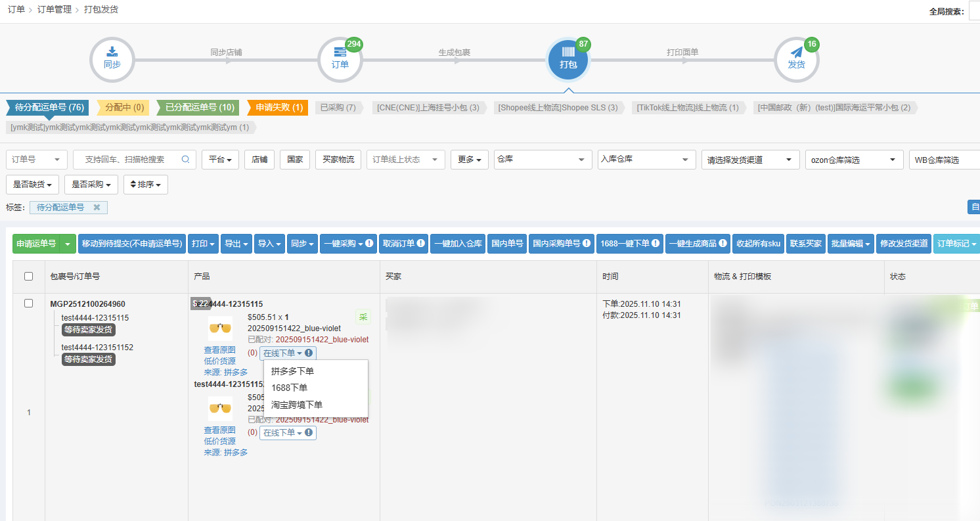The width and height of the screenshot is (980, 521).
Task: Click sunglasses product thumbnail of first item
Action: click(220, 328)
